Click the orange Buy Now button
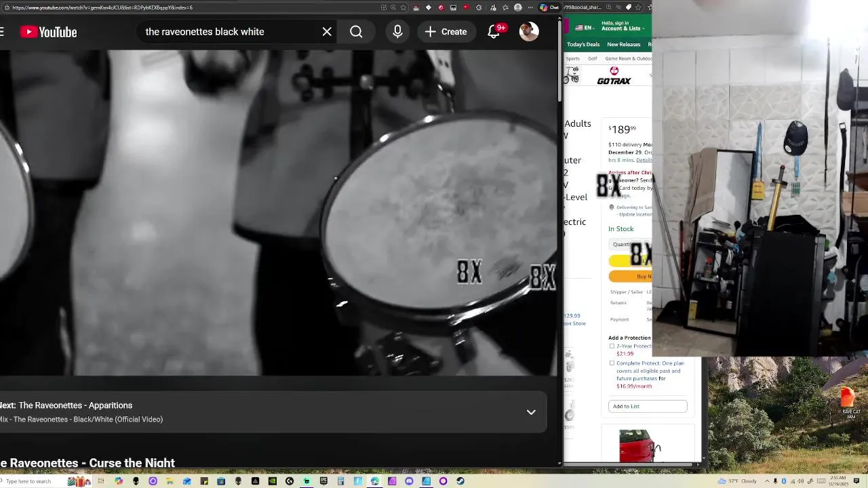 630,276
